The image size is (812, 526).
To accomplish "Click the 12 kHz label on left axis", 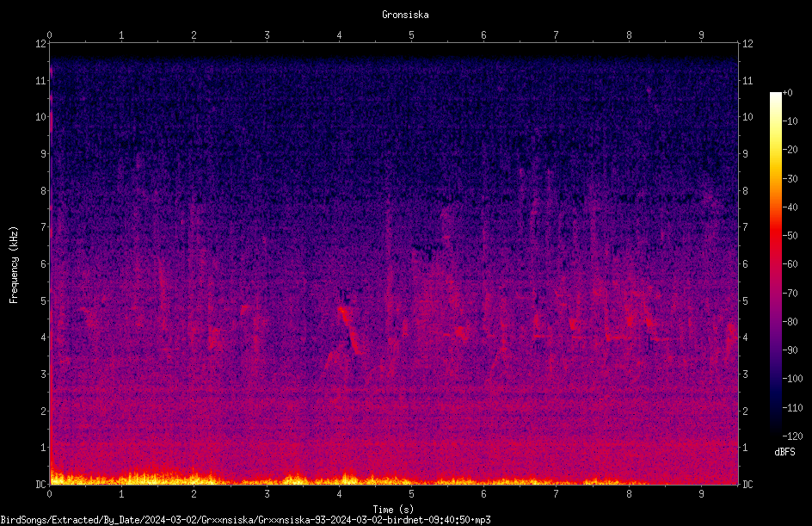I will [41, 44].
